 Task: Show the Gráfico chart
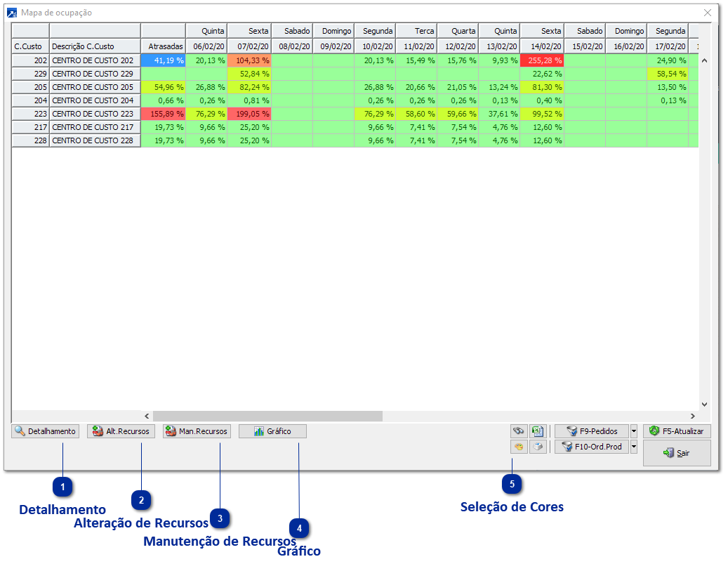click(x=272, y=432)
